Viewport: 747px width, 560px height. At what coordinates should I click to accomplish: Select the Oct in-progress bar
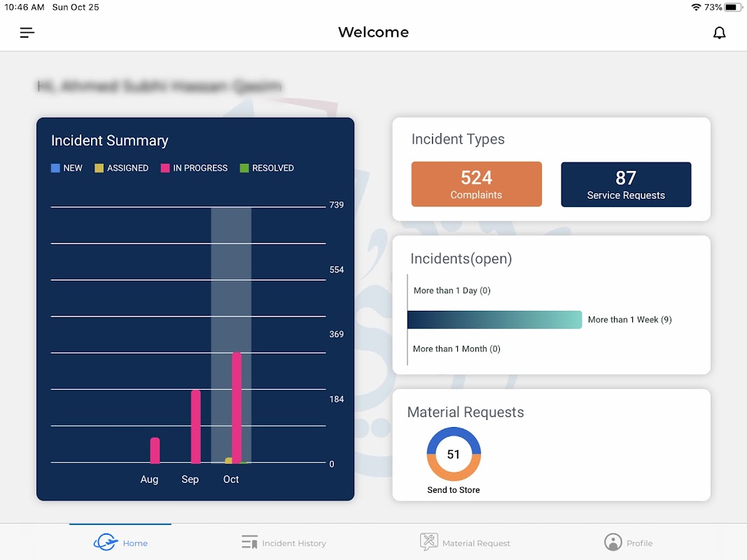[x=237, y=407]
